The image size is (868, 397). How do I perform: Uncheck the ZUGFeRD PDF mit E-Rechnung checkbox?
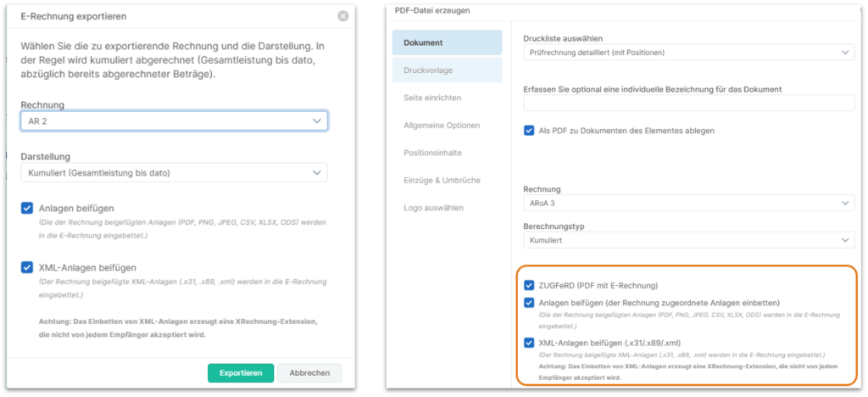coord(529,286)
